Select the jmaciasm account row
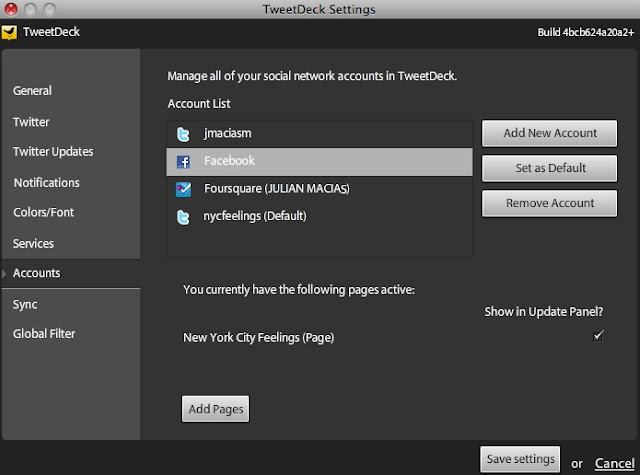Image resolution: width=640 pixels, height=475 pixels. point(319,134)
